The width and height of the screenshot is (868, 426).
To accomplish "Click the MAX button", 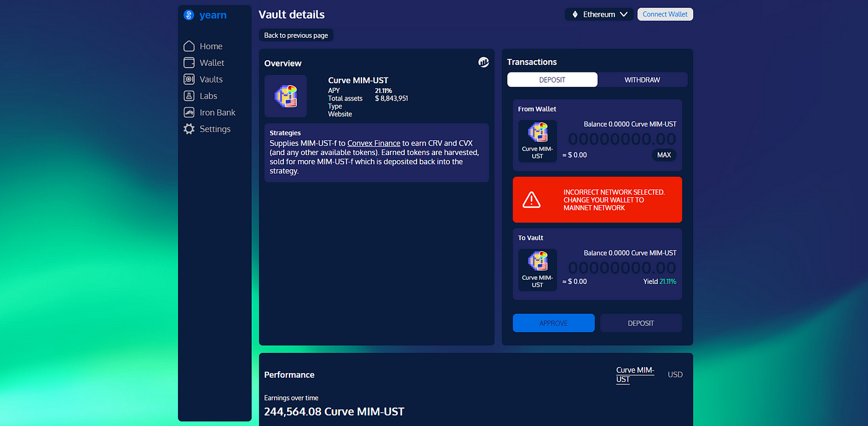I will coord(664,155).
